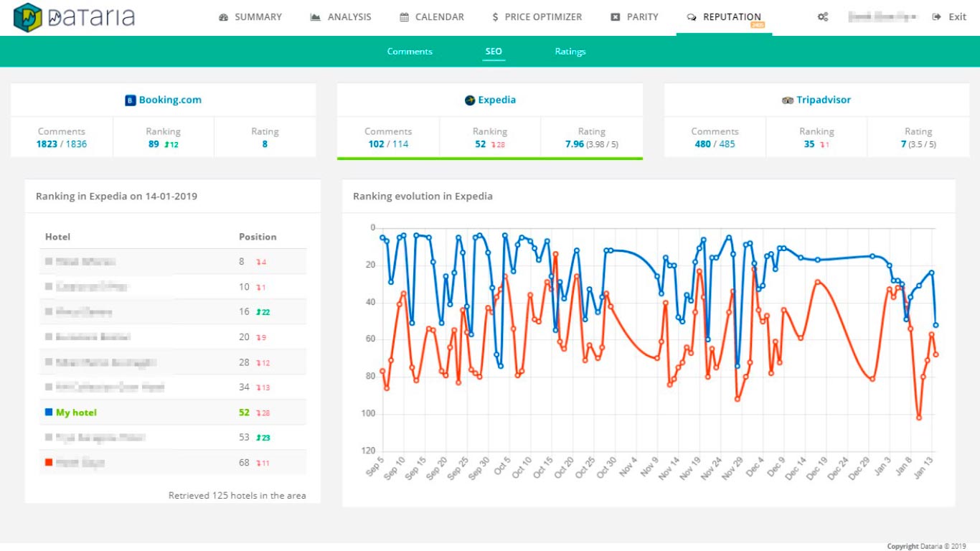The image size is (980, 551).
Task: Click the Copyright Dataria 2019 footer text
Action: click(x=927, y=547)
